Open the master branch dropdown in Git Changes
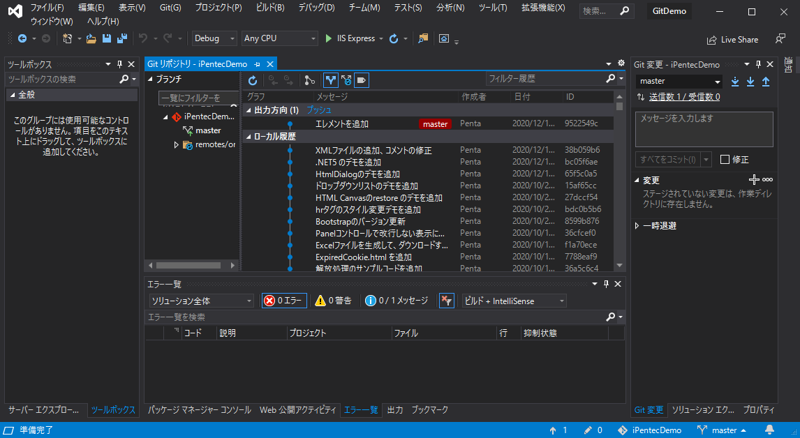Viewport: 800px width, 438px height. pos(679,81)
